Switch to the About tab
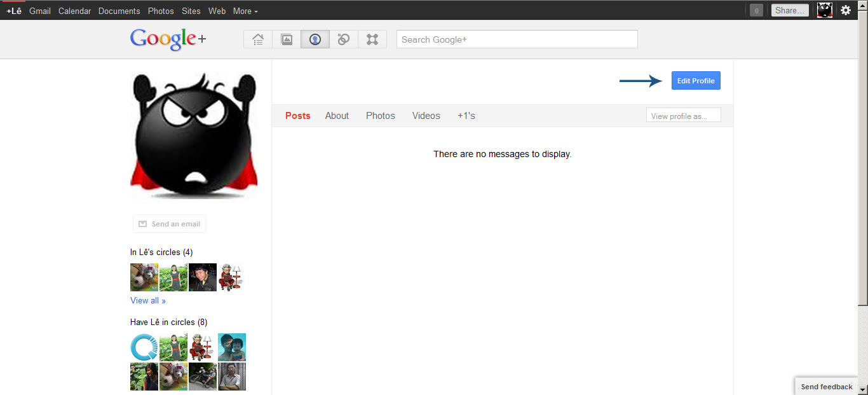 point(337,116)
